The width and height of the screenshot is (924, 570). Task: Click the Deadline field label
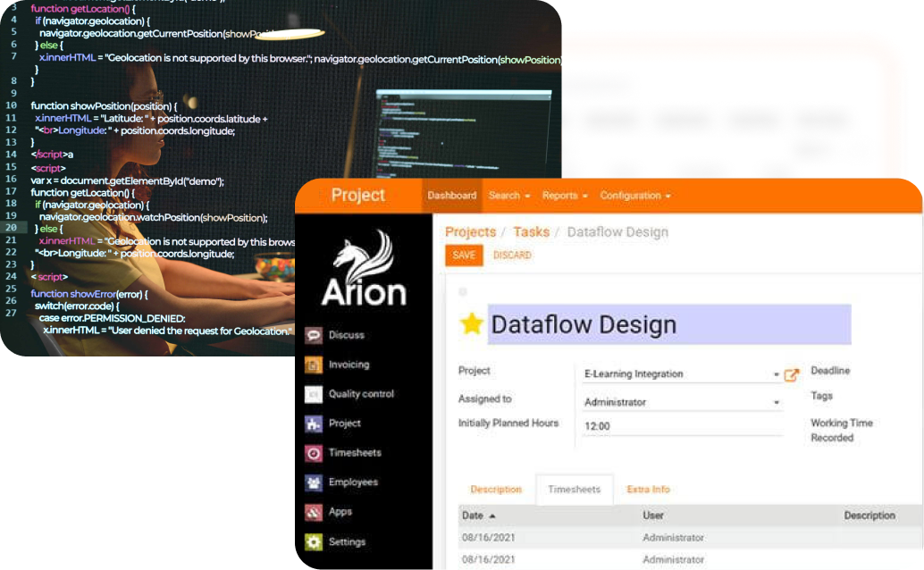(x=830, y=371)
